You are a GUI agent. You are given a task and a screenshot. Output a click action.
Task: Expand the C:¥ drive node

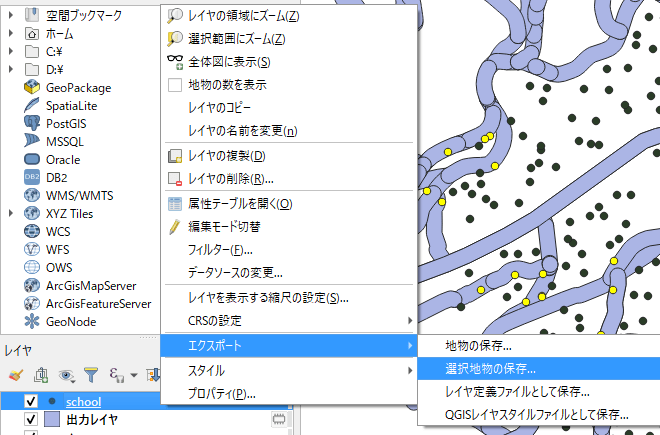click(11, 51)
